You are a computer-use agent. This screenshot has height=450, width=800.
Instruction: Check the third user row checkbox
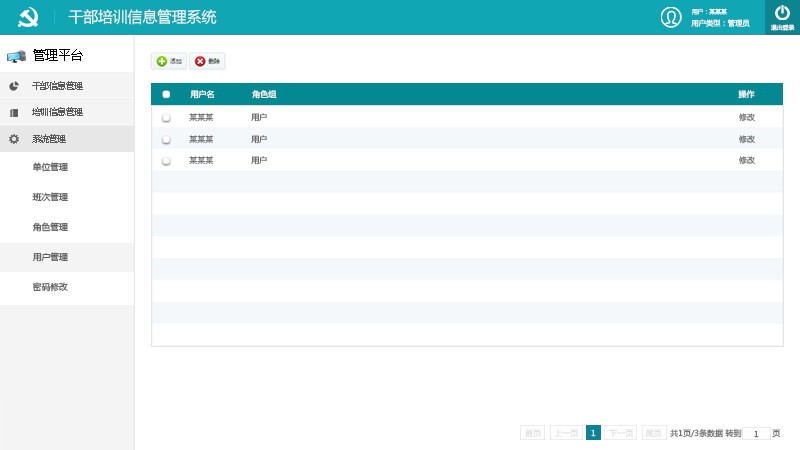tap(166, 160)
